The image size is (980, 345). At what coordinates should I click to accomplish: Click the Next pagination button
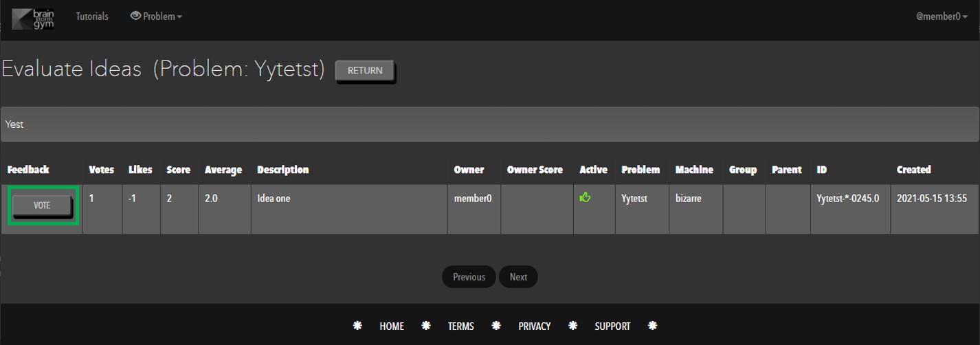tap(518, 277)
